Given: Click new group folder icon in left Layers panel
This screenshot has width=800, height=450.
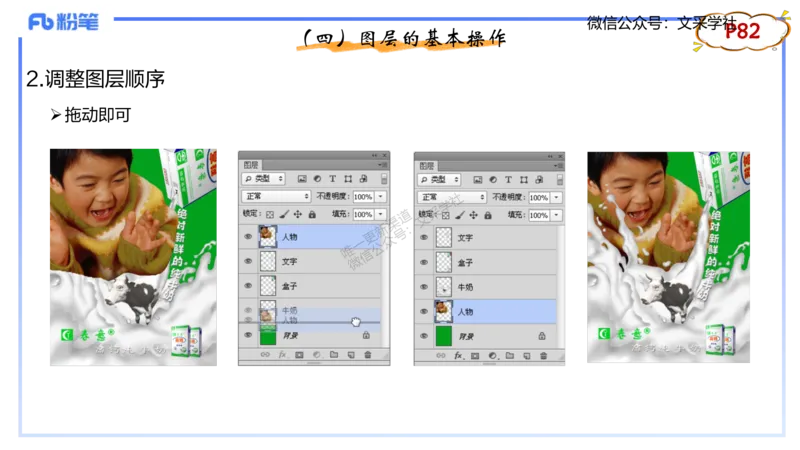Looking at the screenshot, I should tap(332, 355).
